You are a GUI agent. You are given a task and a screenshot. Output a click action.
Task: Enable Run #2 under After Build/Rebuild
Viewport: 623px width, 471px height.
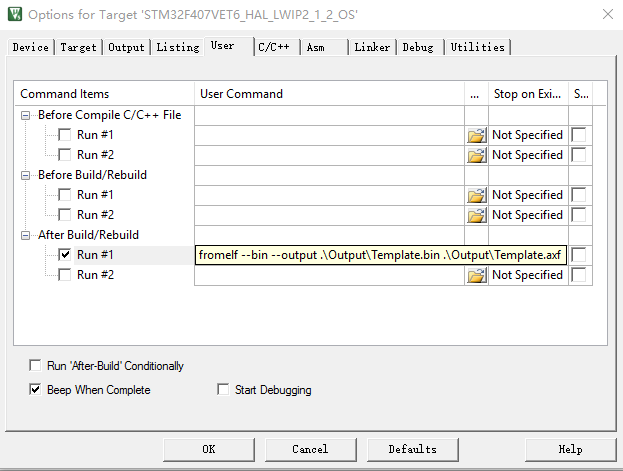click(x=65, y=275)
